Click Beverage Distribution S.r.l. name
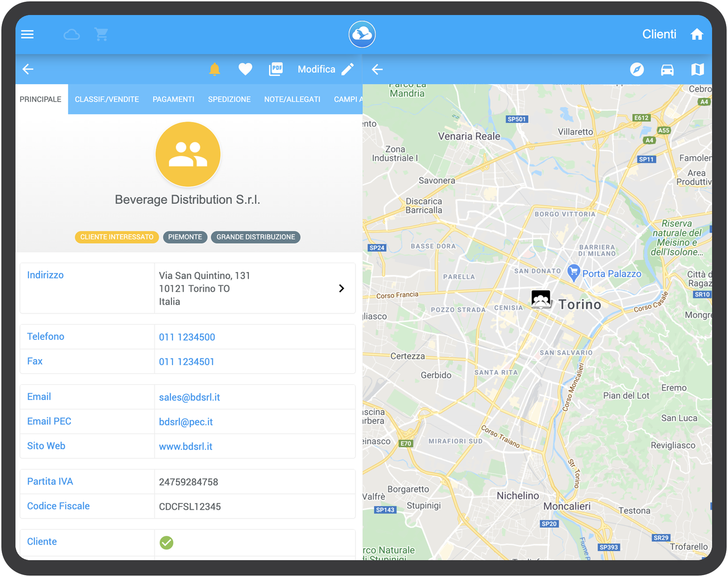 (x=187, y=200)
